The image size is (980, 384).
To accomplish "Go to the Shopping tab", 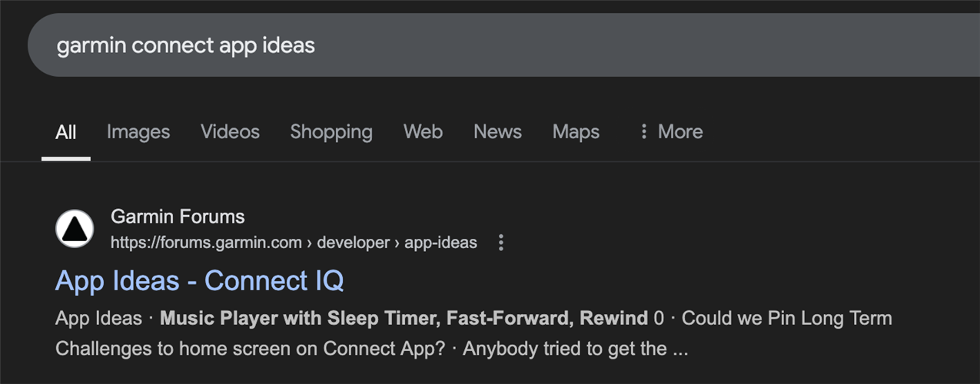I will 331,132.
